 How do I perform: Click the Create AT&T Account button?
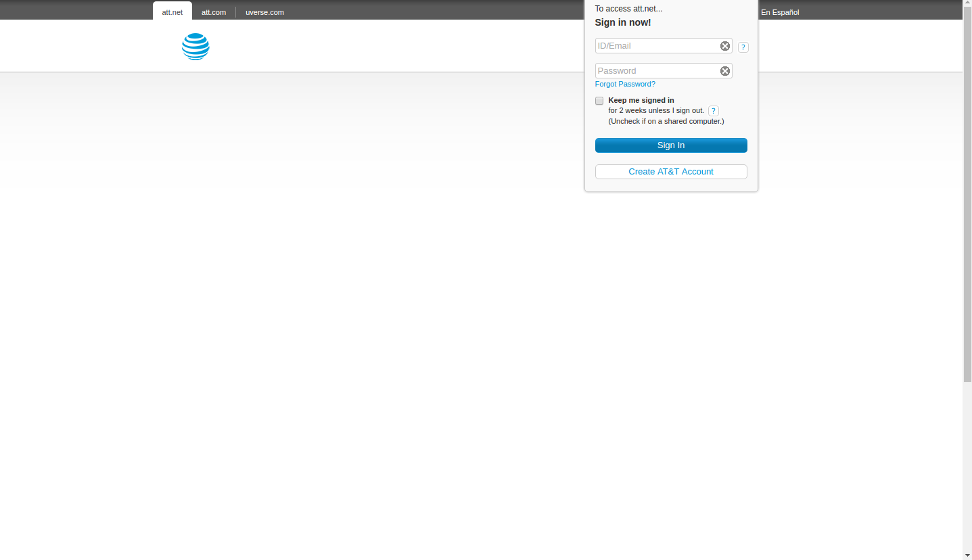tap(671, 172)
